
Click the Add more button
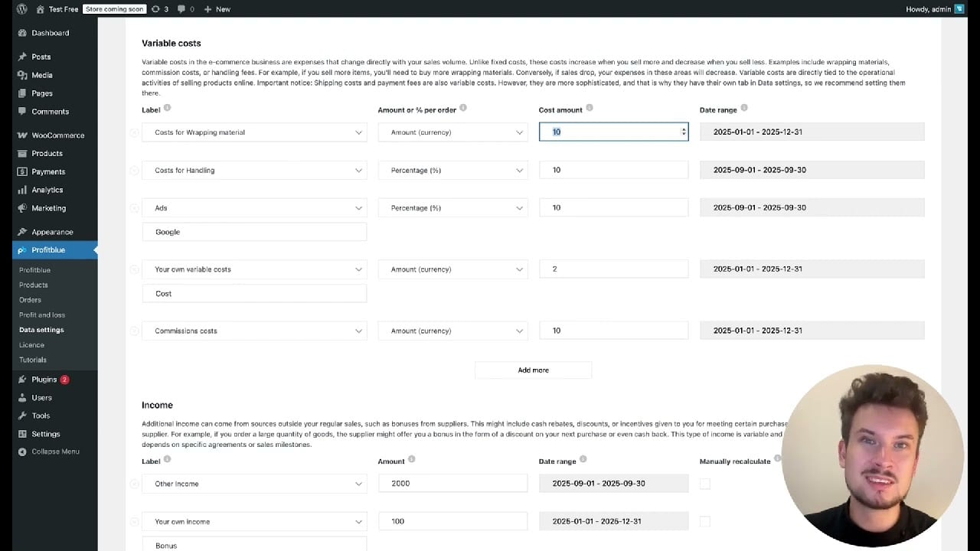(x=533, y=370)
